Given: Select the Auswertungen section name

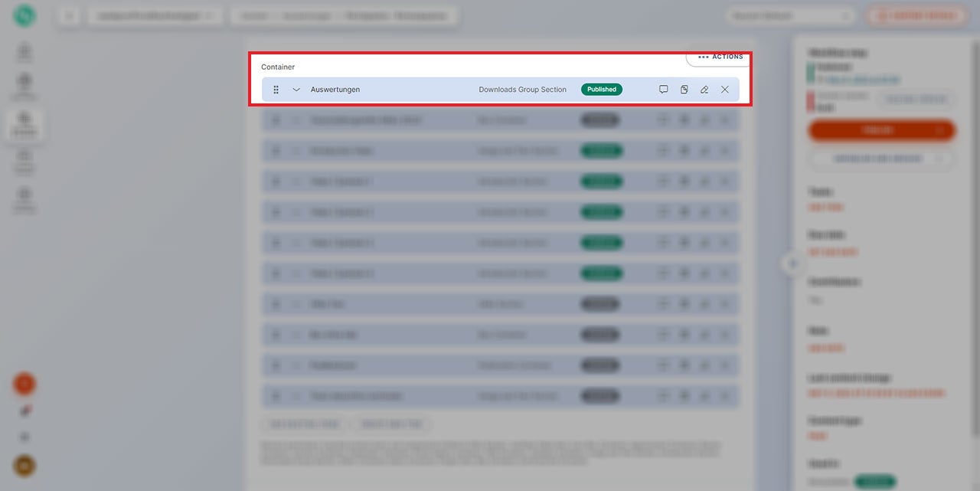Looking at the screenshot, I should [335, 90].
